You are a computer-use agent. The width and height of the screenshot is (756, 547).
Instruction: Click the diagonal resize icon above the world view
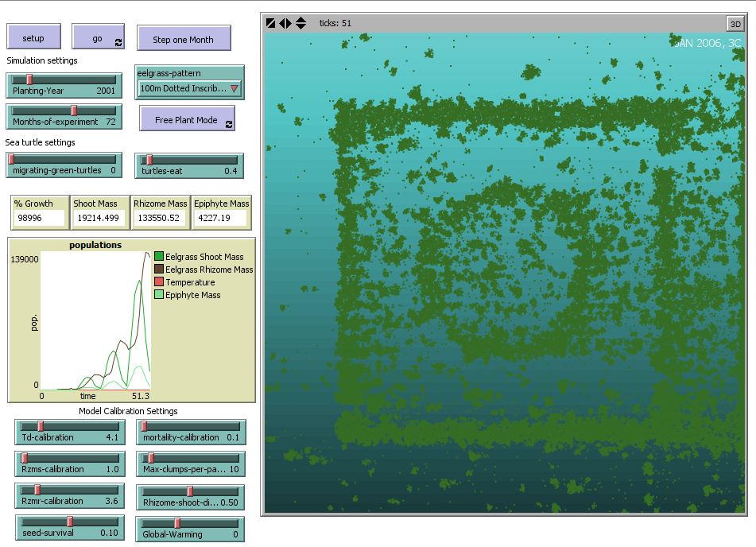270,23
